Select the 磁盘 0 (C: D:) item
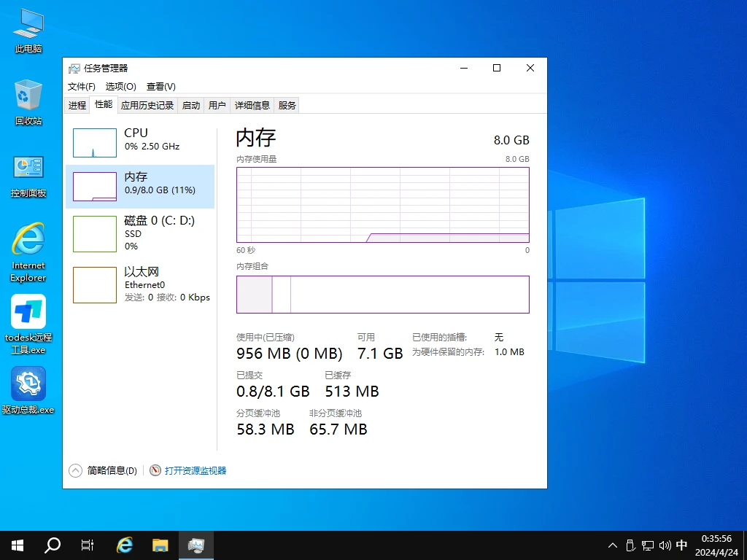The height and width of the screenshot is (560, 747). (140, 234)
